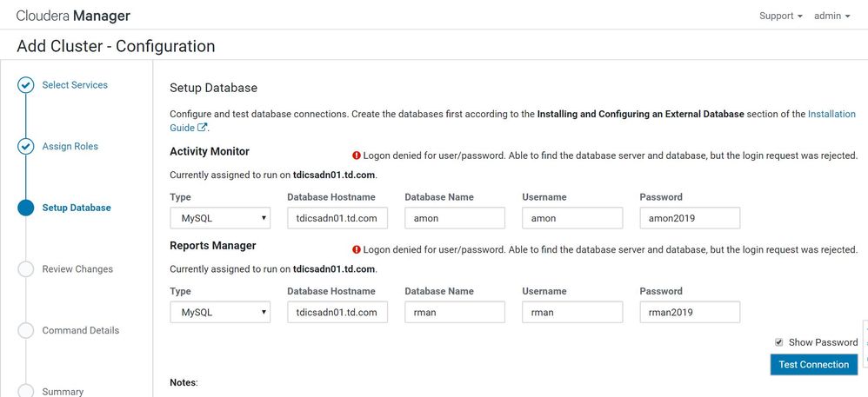Click the Setup Database step circle icon
The width and height of the screenshot is (868, 397).
coord(26,208)
